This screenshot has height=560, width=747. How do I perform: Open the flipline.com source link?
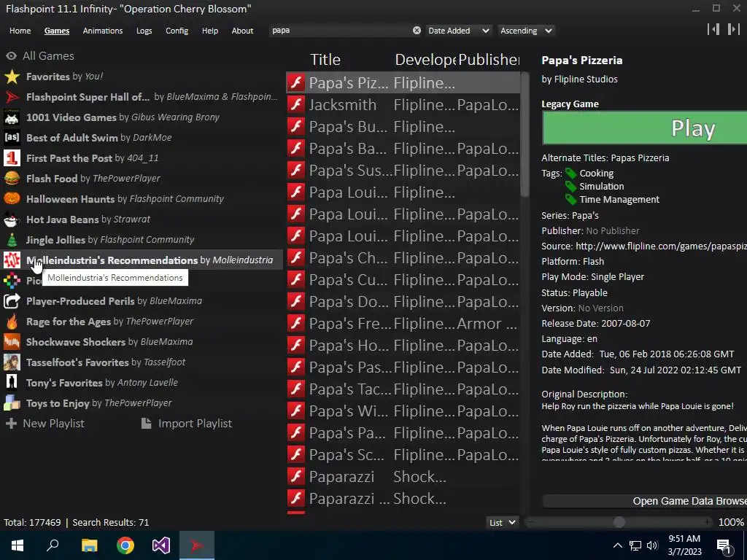click(661, 246)
